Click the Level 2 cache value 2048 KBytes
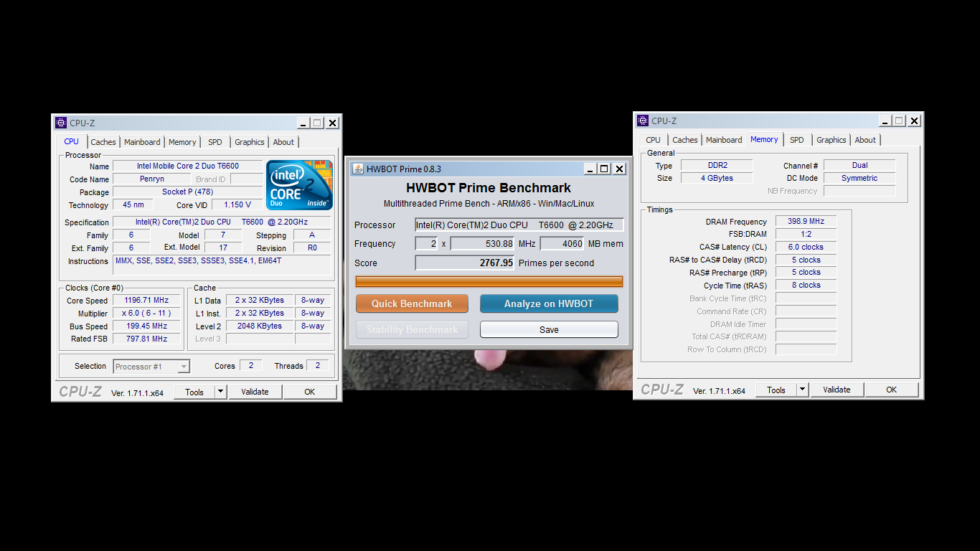 click(x=259, y=326)
